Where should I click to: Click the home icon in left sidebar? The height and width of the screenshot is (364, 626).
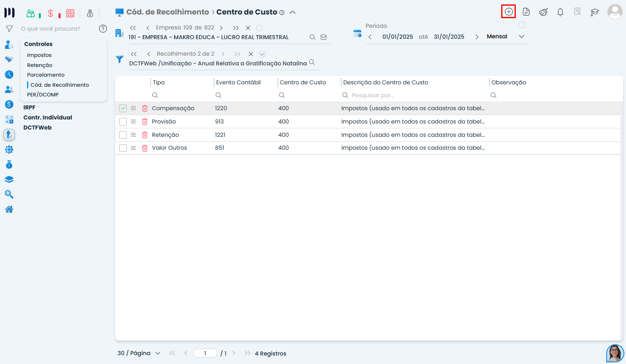click(9, 209)
